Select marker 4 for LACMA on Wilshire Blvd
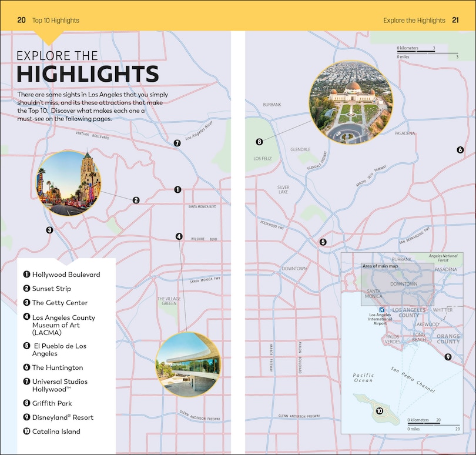Screen dimensions: 476x455 179,236
